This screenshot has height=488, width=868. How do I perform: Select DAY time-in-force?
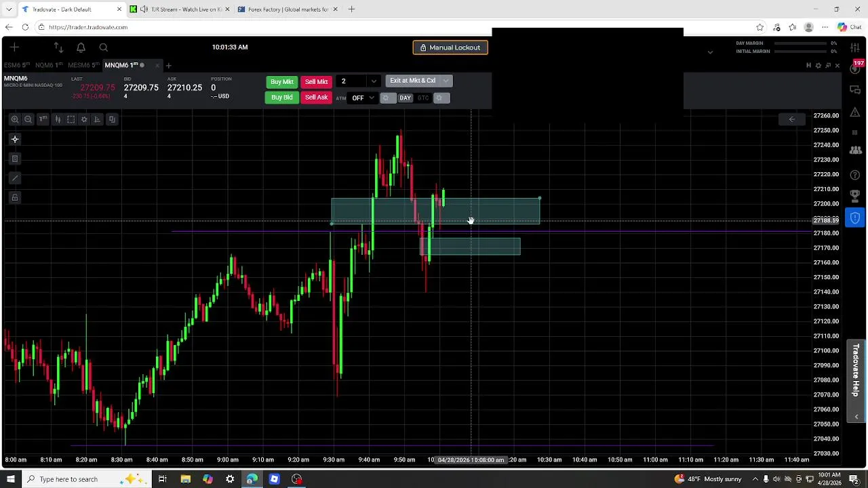pyautogui.click(x=405, y=98)
